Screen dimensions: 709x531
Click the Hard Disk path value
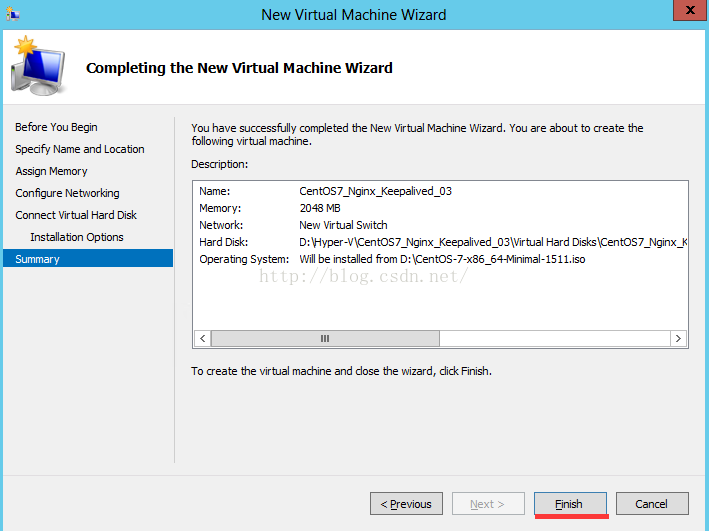[x=493, y=242]
